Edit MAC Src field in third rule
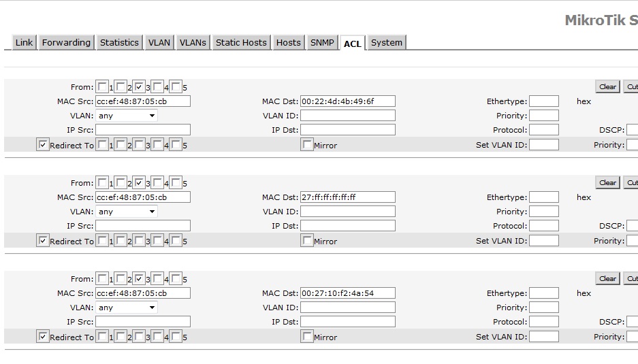Screen dimensions: 638x364 pyautogui.click(x=143, y=293)
